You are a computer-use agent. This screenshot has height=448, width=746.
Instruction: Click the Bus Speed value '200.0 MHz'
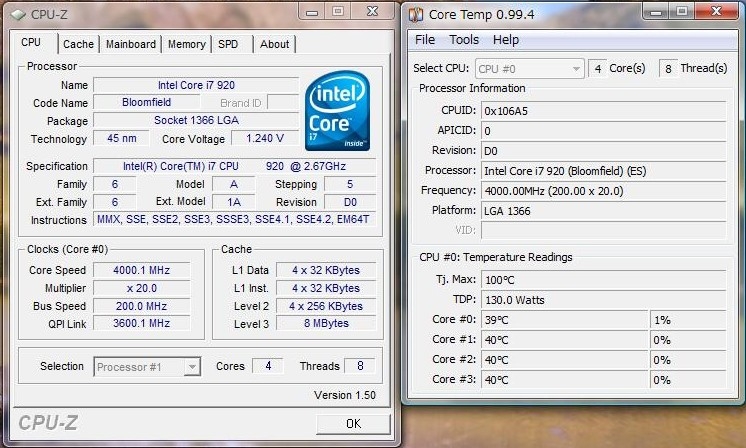click(x=142, y=306)
